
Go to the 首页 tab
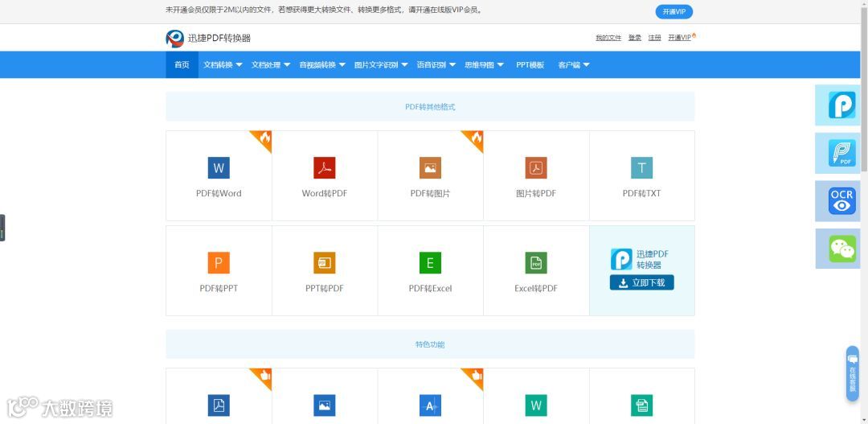pyautogui.click(x=182, y=65)
